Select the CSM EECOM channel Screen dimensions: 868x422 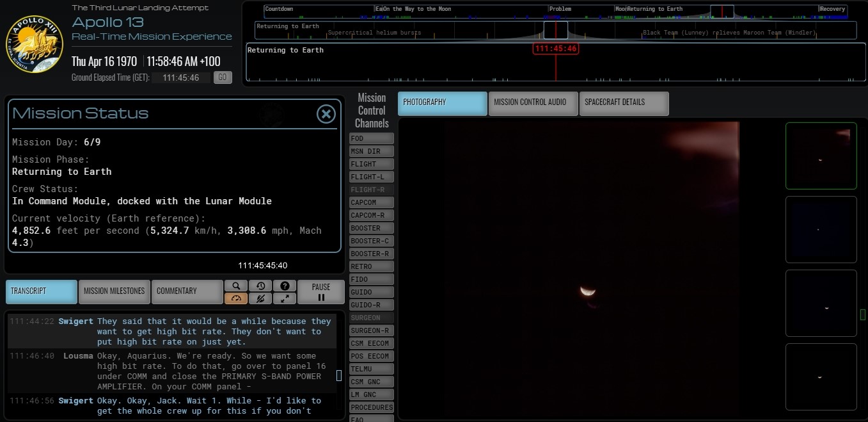(372, 343)
